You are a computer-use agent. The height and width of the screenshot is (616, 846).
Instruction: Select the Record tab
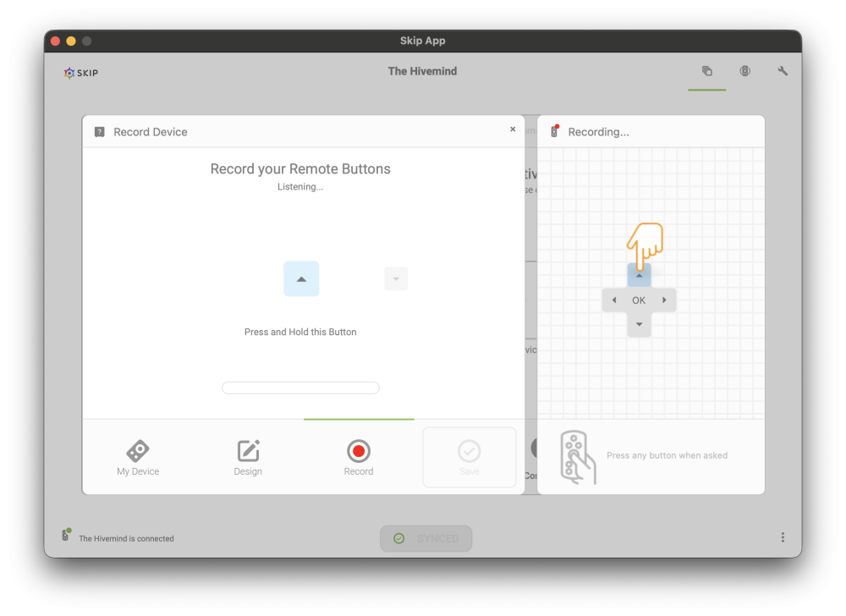click(359, 458)
